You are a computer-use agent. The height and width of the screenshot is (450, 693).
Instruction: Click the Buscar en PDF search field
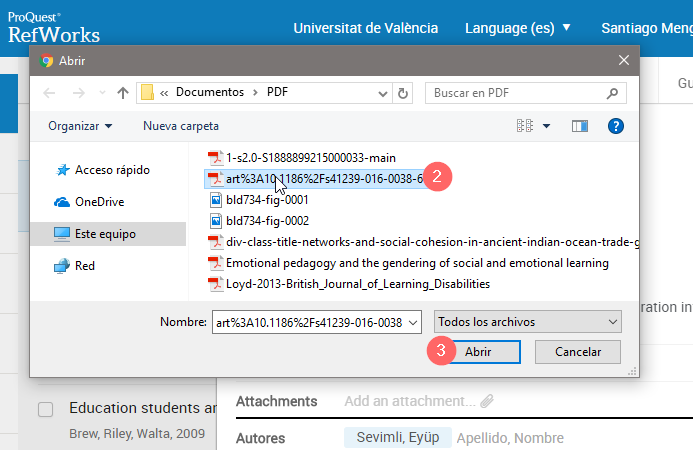click(x=520, y=92)
